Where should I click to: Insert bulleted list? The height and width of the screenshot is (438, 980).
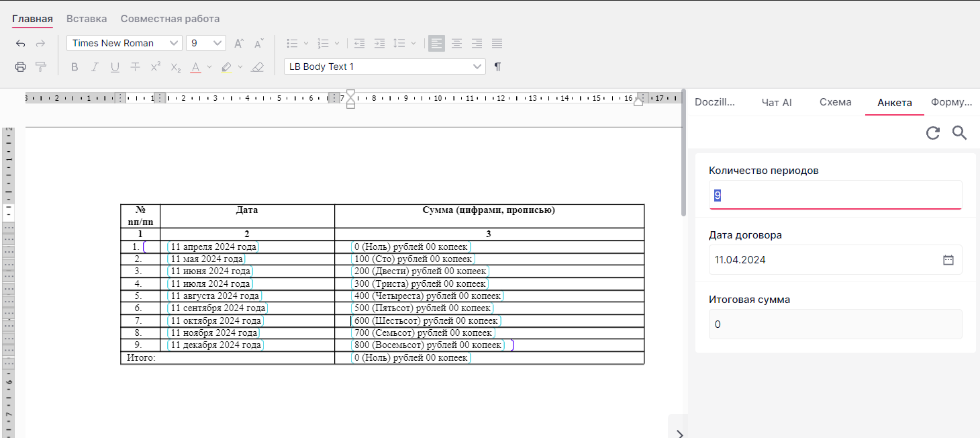point(292,43)
